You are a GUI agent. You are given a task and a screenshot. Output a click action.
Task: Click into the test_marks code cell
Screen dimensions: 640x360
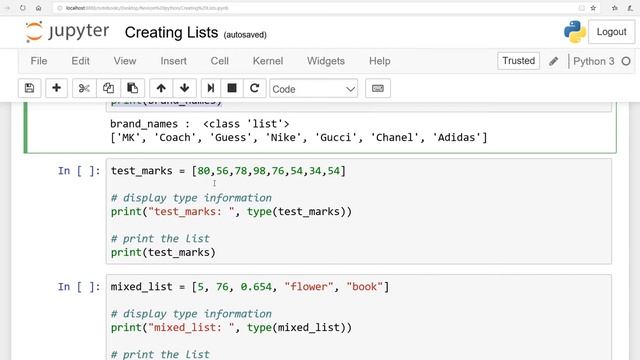(x=359, y=211)
